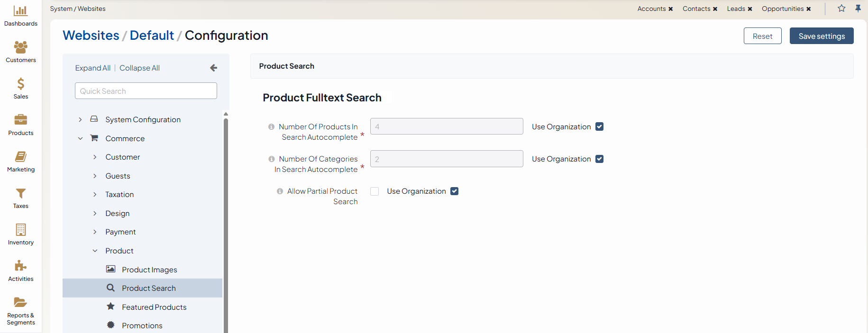
Task: Collapse the configuration sidebar with arrow icon
Action: [214, 68]
